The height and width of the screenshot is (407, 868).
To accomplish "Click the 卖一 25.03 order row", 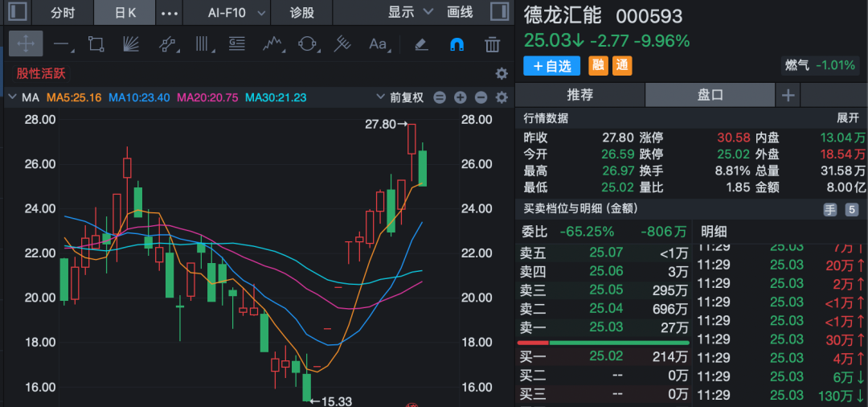I will (604, 327).
